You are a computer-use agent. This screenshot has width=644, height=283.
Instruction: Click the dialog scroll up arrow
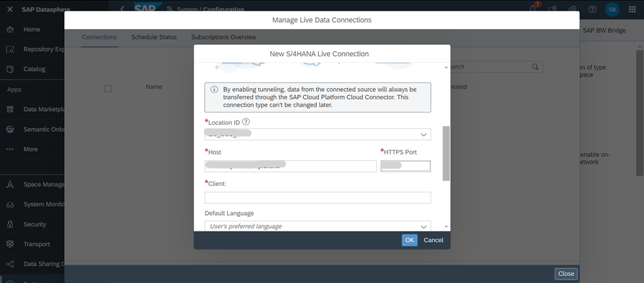click(x=446, y=67)
